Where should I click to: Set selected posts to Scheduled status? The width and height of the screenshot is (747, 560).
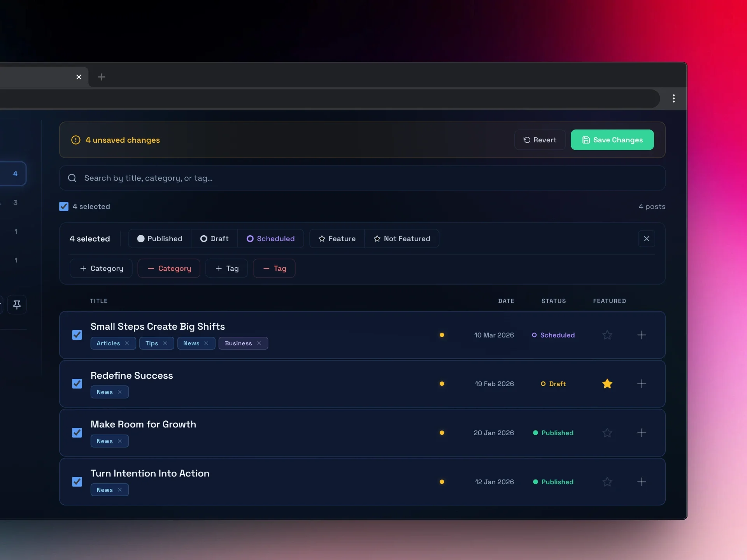271,239
